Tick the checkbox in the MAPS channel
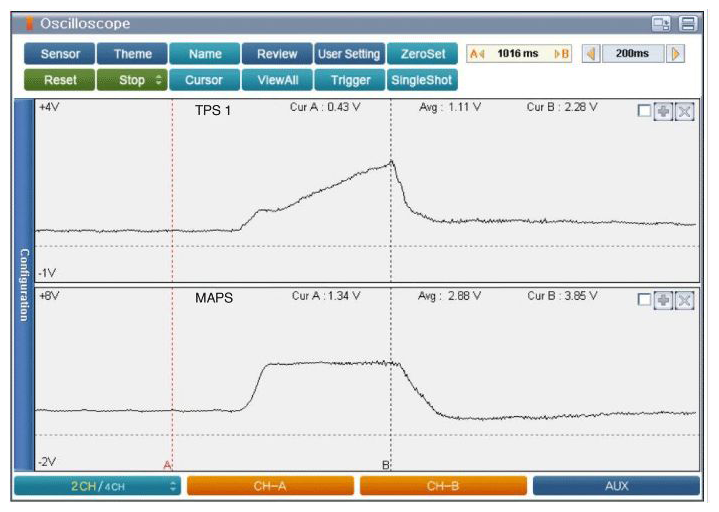The height and width of the screenshot is (512, 719). click(x=644, y=301)
